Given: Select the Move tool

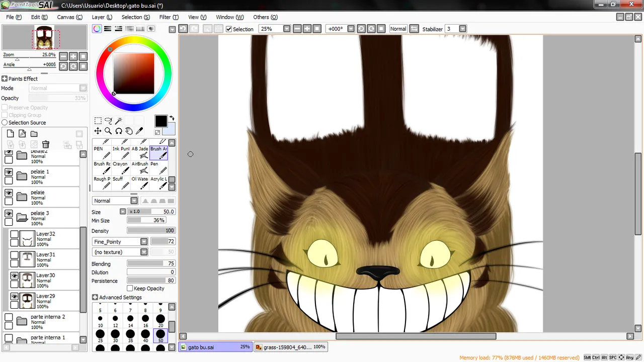Looking at the screenshot, I should [x=98, y=131].
